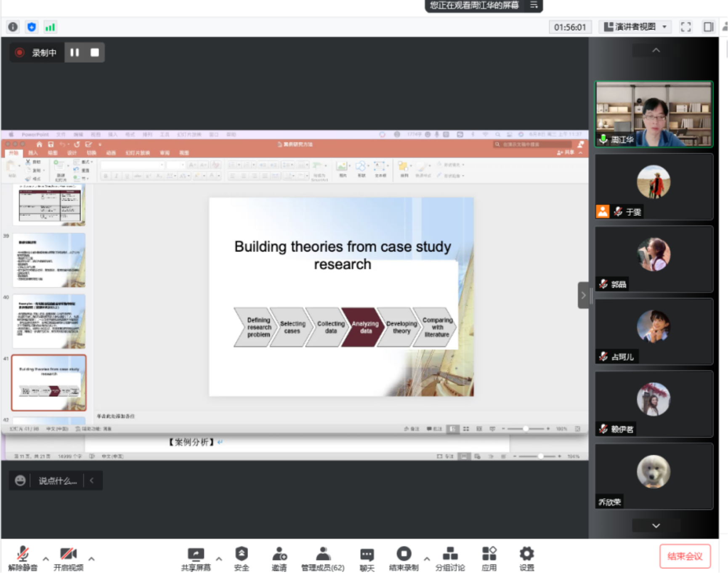
Task: Expand audio options arrow beside unmute
Action: click(46, 559)
